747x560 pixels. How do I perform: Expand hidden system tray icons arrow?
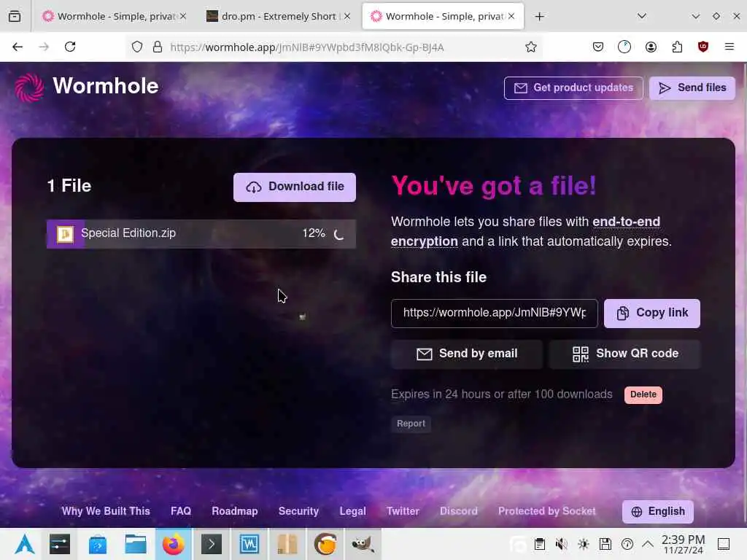click(648, 544)
